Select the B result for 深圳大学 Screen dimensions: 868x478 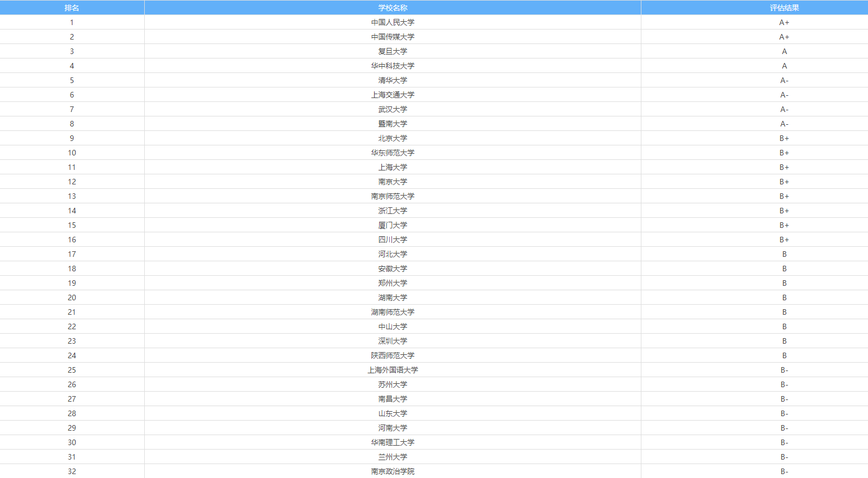[x=784, y=341]
